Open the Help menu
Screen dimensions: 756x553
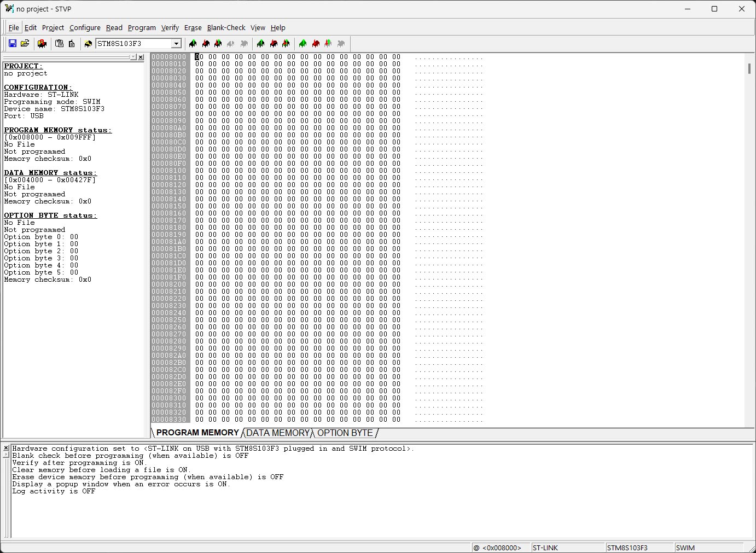[278, 27]
